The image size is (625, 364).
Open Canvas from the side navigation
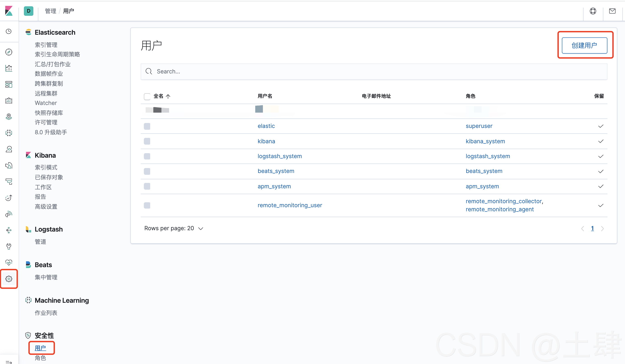tap(9, 101)
